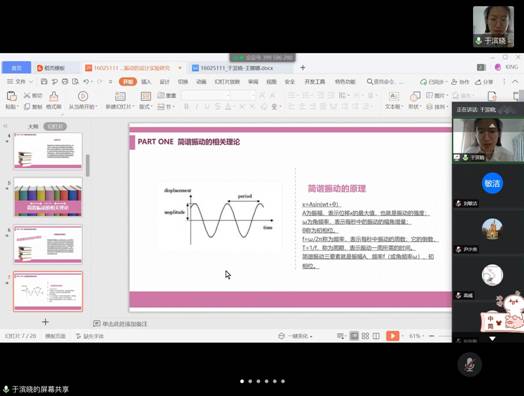Click the Format Painter brush icon

click(53, 96)
